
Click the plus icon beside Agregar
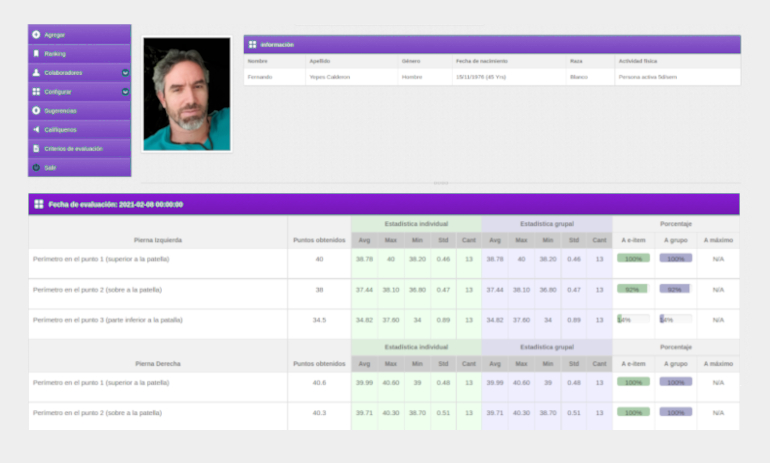pyautogui.click(x=36, y=35)
